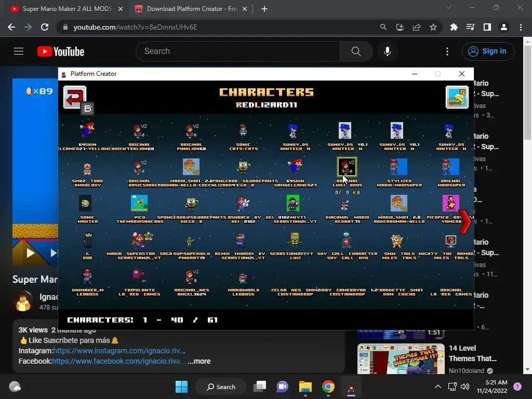Screen dimensions: 532x399
Task: Pick the Pico Themariosancans character
Action: [x=139, y=203]
